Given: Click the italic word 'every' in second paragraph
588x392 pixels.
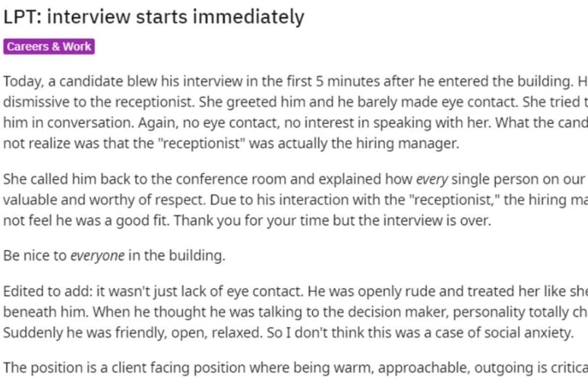Looking at the screenshot, I should [x=432, y=179].
